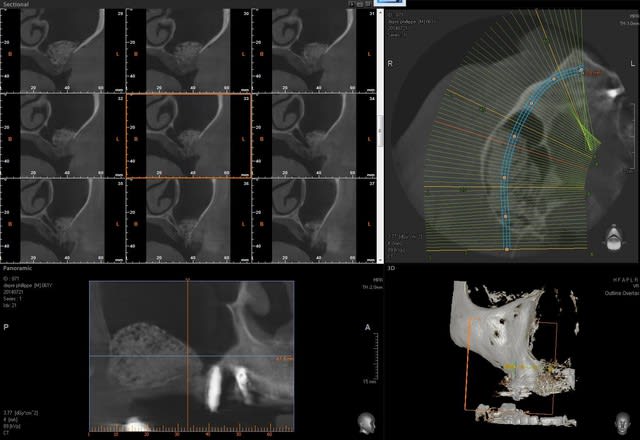640x440 pixels.
Task: Click the Sectional panel scrollbar thumb
Action: click(380, 131)
